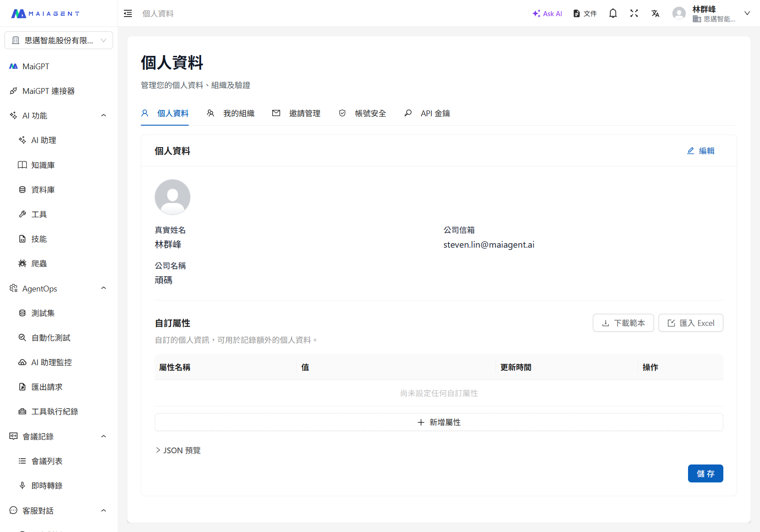Click the 編輯 edit link
The width and height of the screenshot is (760, 532).
pos(701,151)
